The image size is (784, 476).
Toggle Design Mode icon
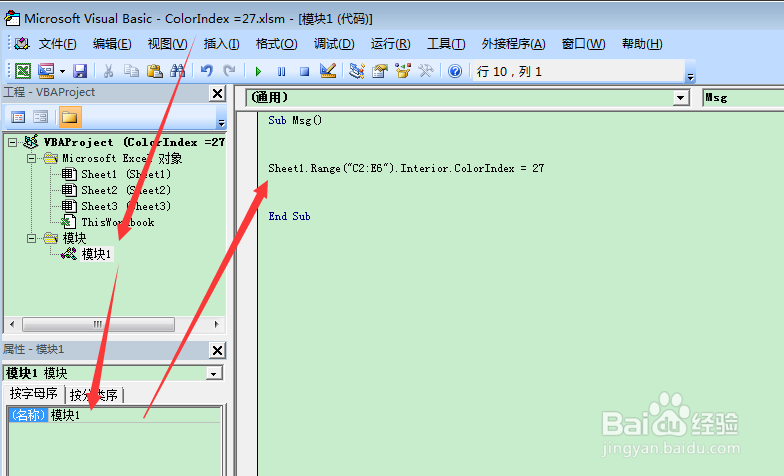tap(328, 71)
